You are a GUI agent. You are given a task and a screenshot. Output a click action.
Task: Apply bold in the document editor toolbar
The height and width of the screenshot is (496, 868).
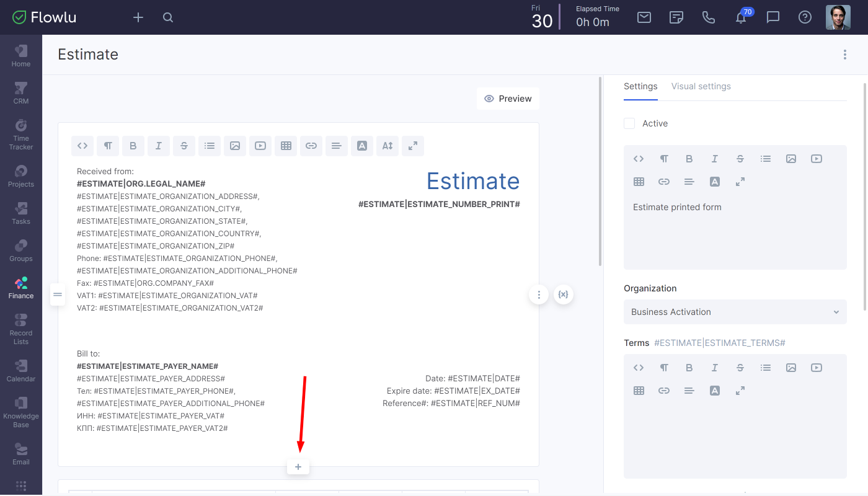(133, 146)
